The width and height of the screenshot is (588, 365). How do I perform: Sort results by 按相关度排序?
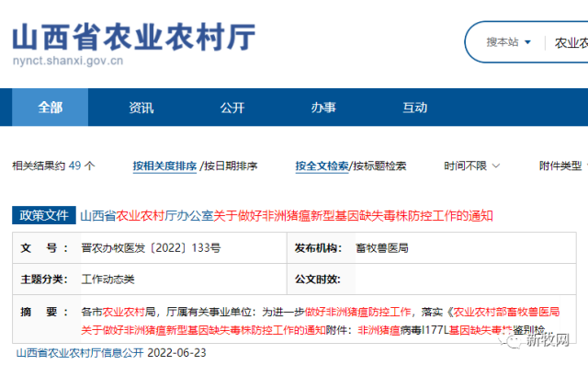pyautogui.click(x=164, y=165)
